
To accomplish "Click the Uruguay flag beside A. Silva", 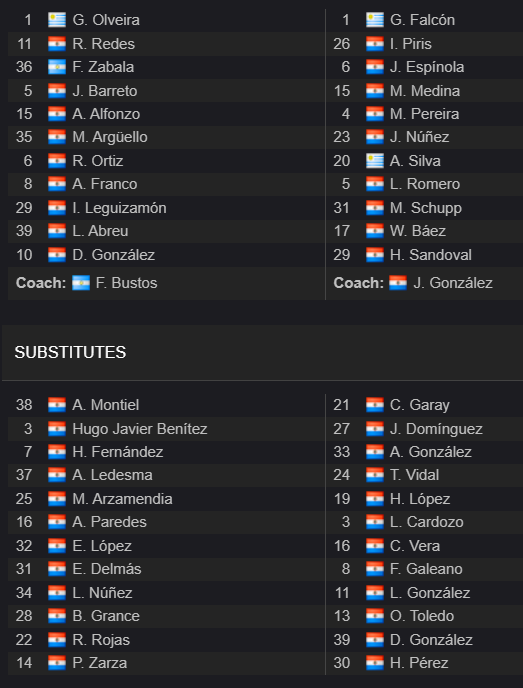I will point(375,161).
